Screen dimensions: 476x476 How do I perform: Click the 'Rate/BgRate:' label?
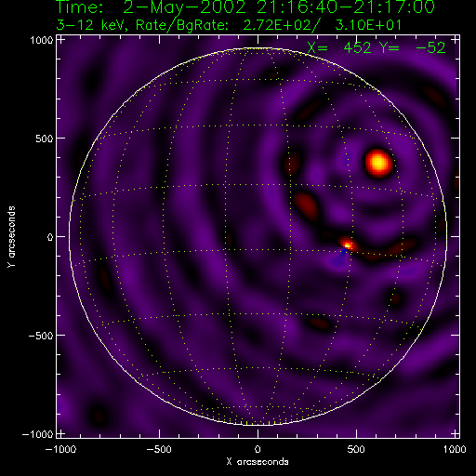tap(182, 25)
